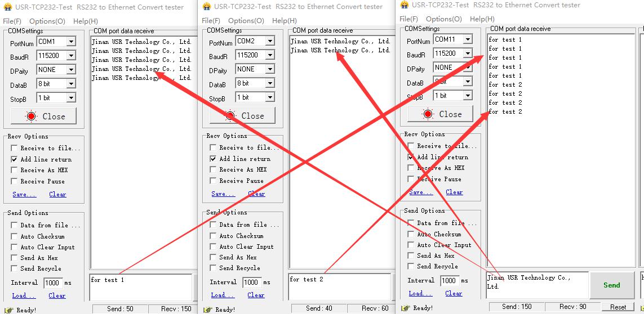Click Clear link under Recv Options, COM1 window
644x314 pixels.
pyautogui.click(x=57, y=195)
